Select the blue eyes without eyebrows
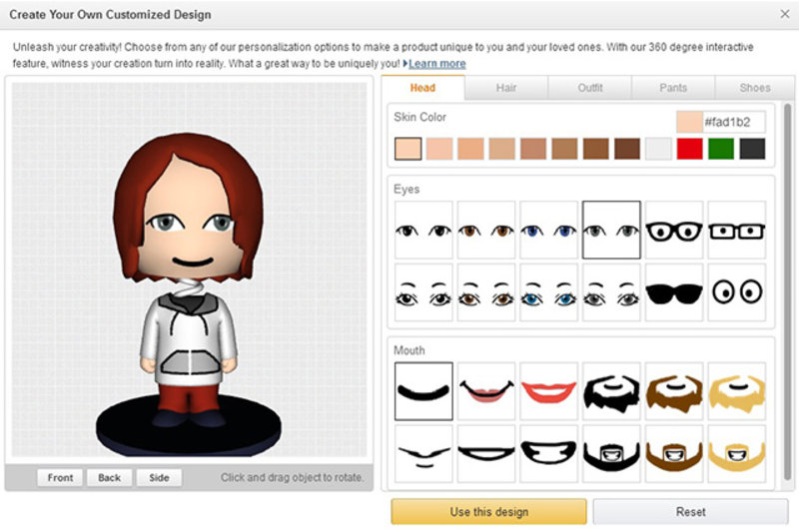This screenshot has height=532, width=799. 548,231
